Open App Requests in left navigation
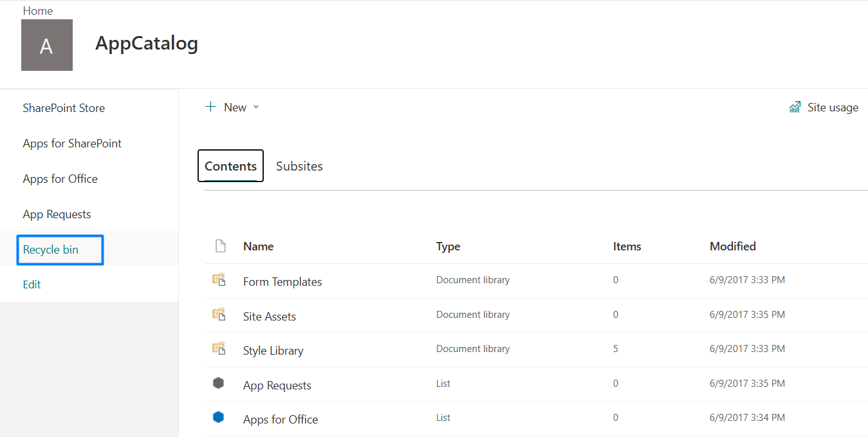 coord(57,214)
